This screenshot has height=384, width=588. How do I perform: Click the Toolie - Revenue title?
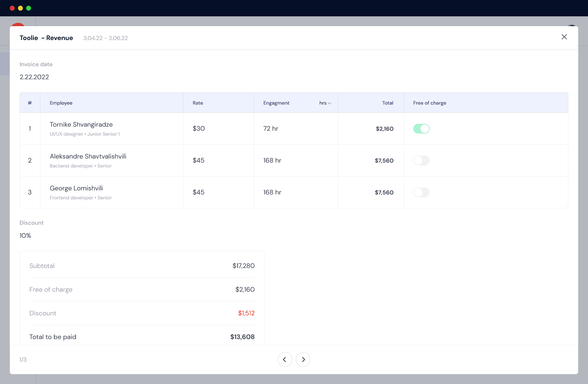click(x=46, y=38)
